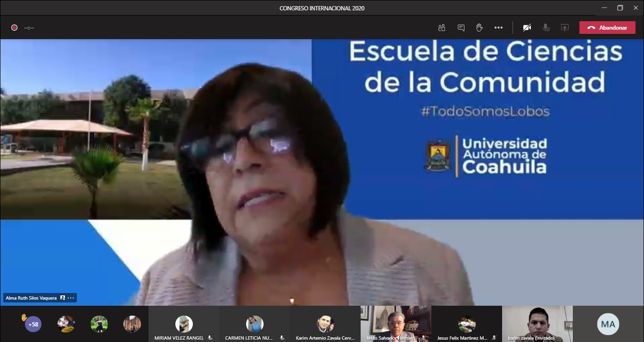This screenshot has height=342, width=644.
Task: Open the meeting chat conversation
Action: pyautogui.click(x=461, y=28)
